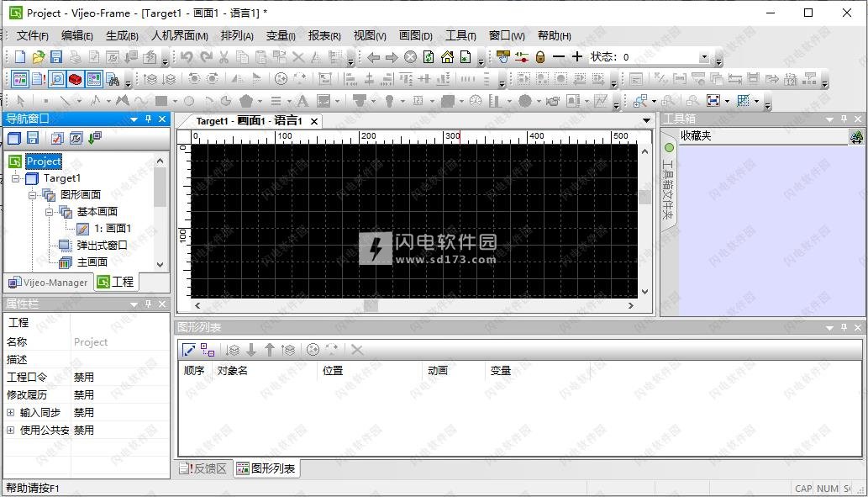Expand the 输入同步 property row

10,413
